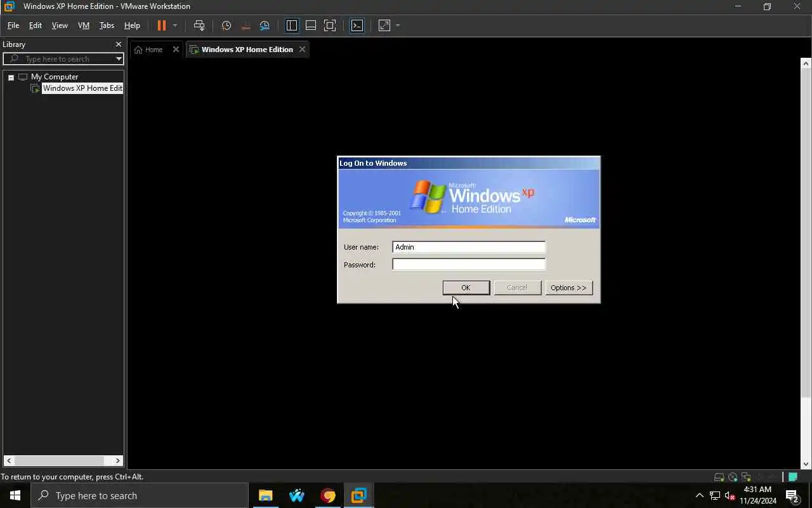This screenshot has height=508, width=812.
Task: Click the green message log icon
Action: pyautogui.click(x=793, y=477)
